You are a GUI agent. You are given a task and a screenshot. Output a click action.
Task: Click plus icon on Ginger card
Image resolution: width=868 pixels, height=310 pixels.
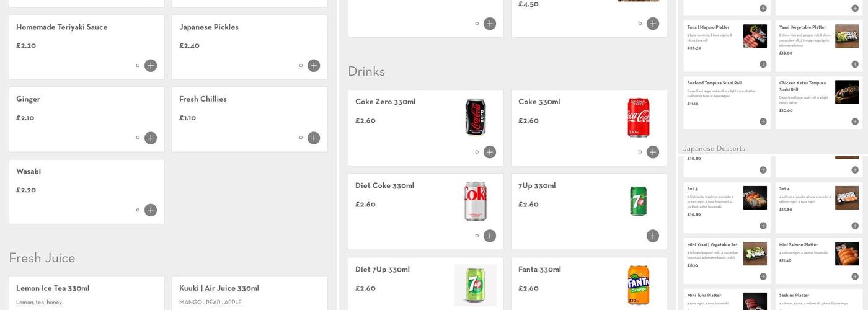click(x=151, y=138)
